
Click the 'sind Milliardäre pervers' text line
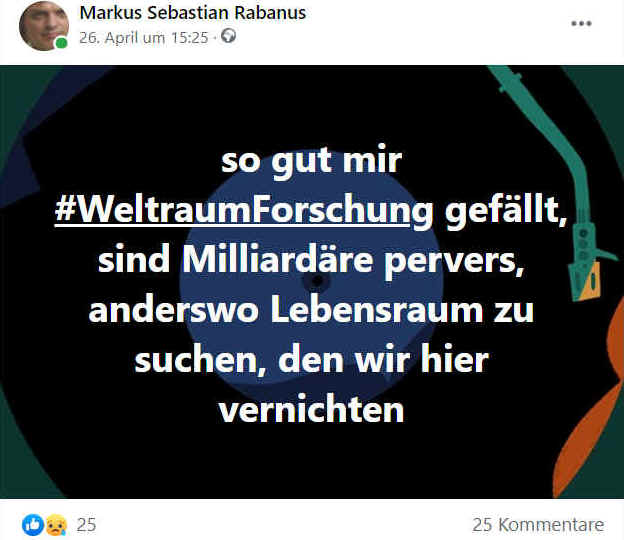[311, 260]
